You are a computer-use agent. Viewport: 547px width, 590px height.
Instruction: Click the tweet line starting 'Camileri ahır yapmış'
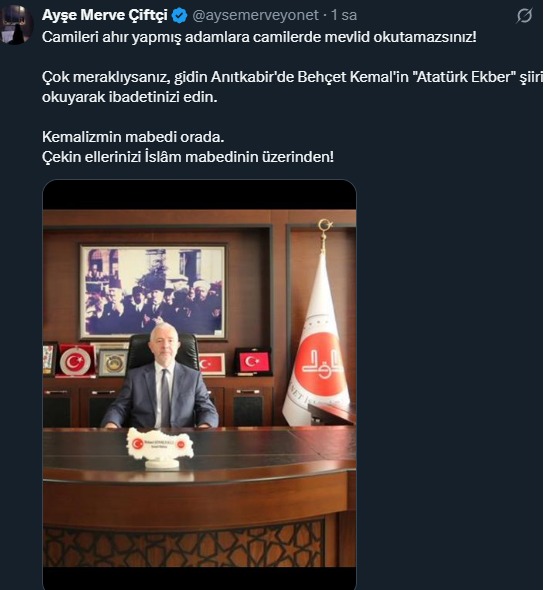click(259, 37)
